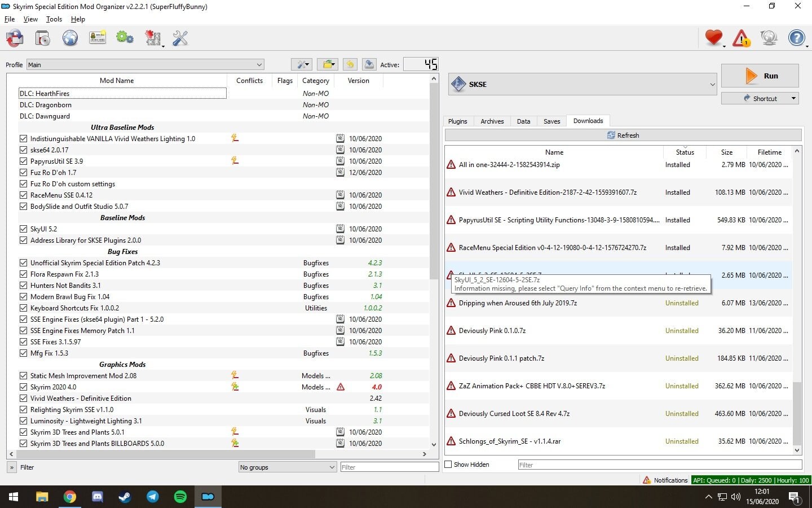812x508 pixels.
Task: Open the Tools menu
Action: coord(54,19)
